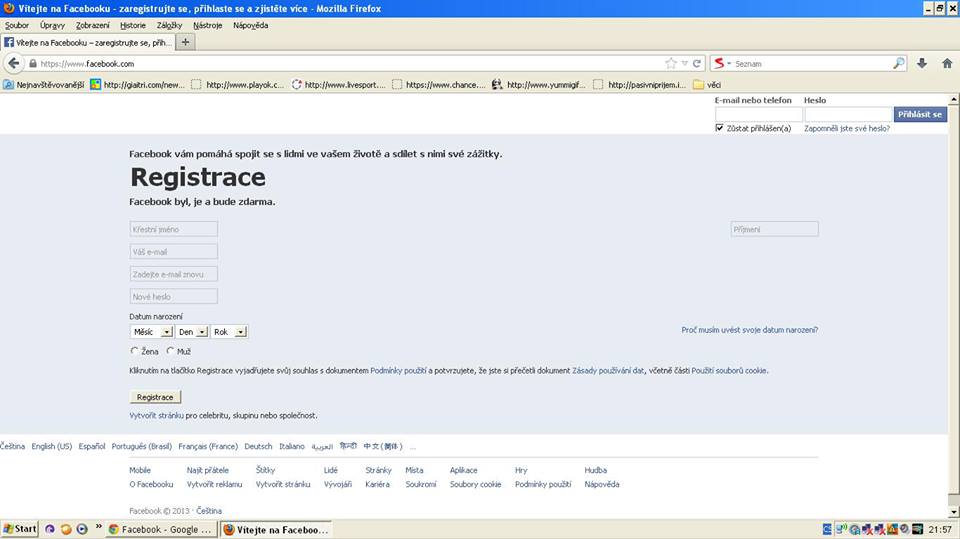Open the Měsíc dropdown

(x=152, y=331)
